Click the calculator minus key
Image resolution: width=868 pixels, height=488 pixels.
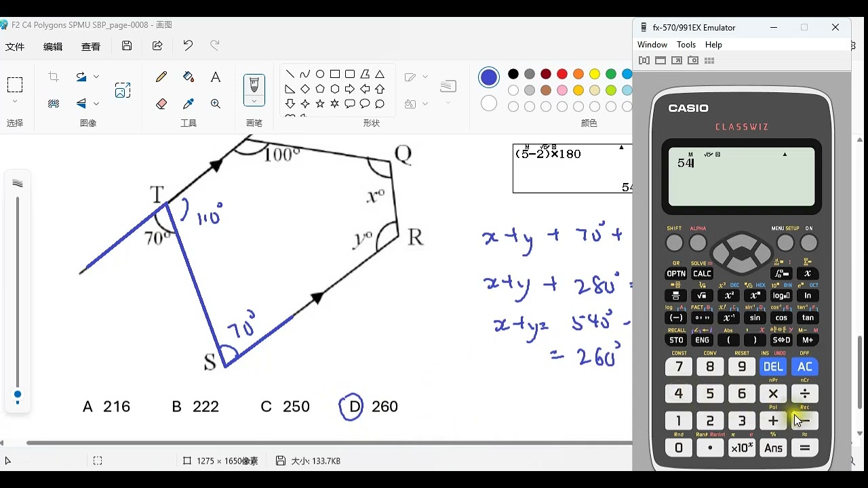(805, 421)
